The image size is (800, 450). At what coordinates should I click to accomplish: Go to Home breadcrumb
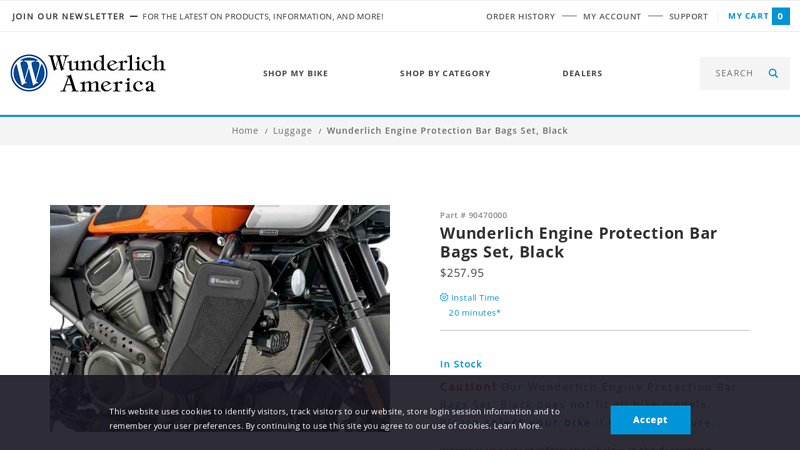pos(245,131)
